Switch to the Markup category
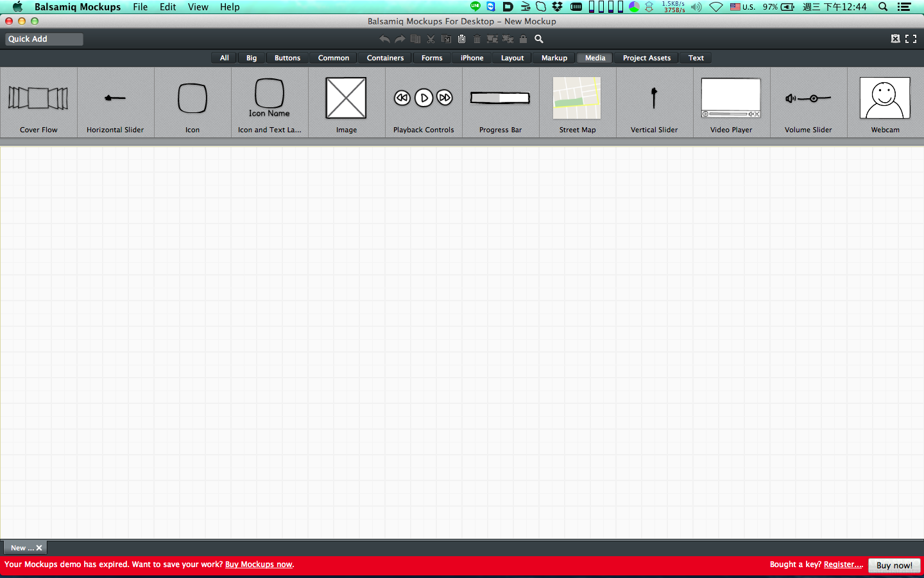 tap(554, 58)
